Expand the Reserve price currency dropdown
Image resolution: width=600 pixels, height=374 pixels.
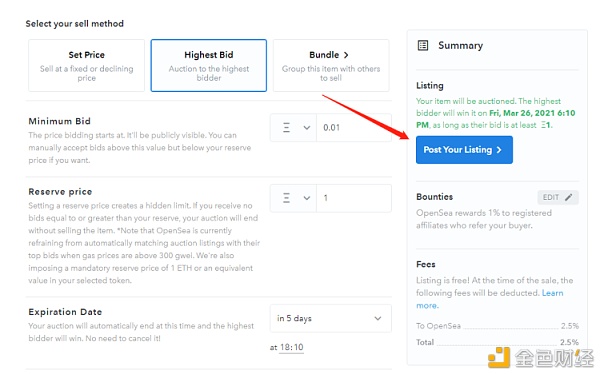point(293,198)
